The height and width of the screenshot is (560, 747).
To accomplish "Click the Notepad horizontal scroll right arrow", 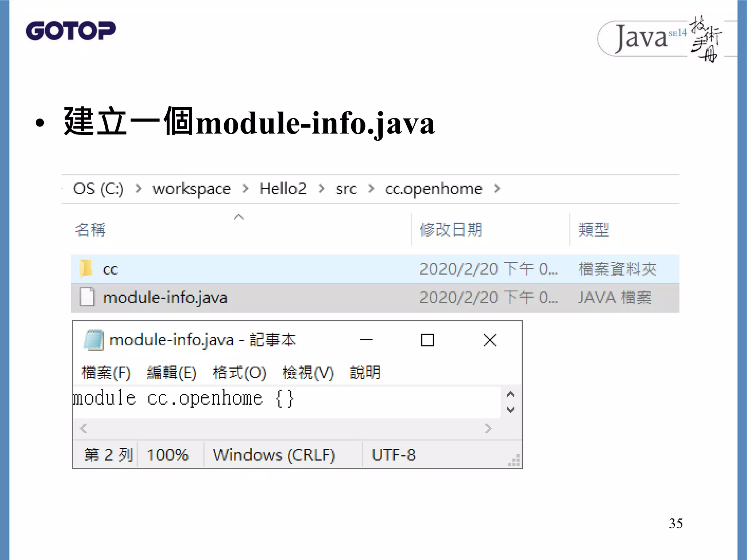I will click(x=488, y=428).
